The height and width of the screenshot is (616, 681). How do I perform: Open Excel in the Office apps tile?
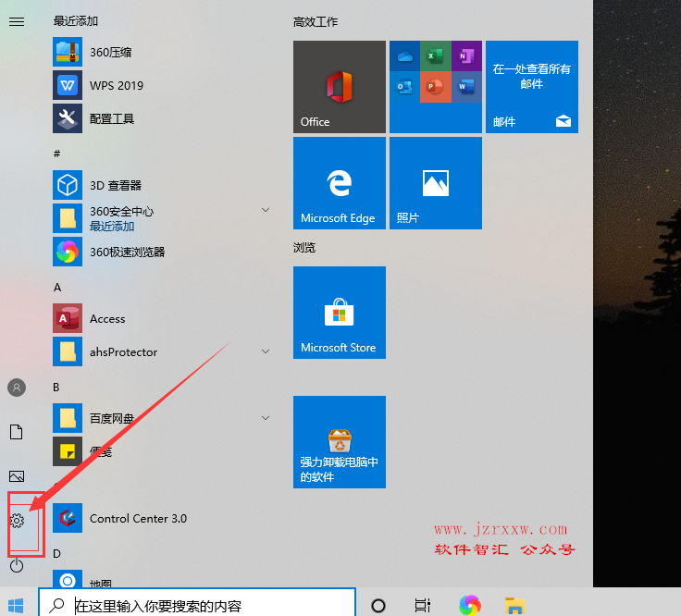[436, 56]
